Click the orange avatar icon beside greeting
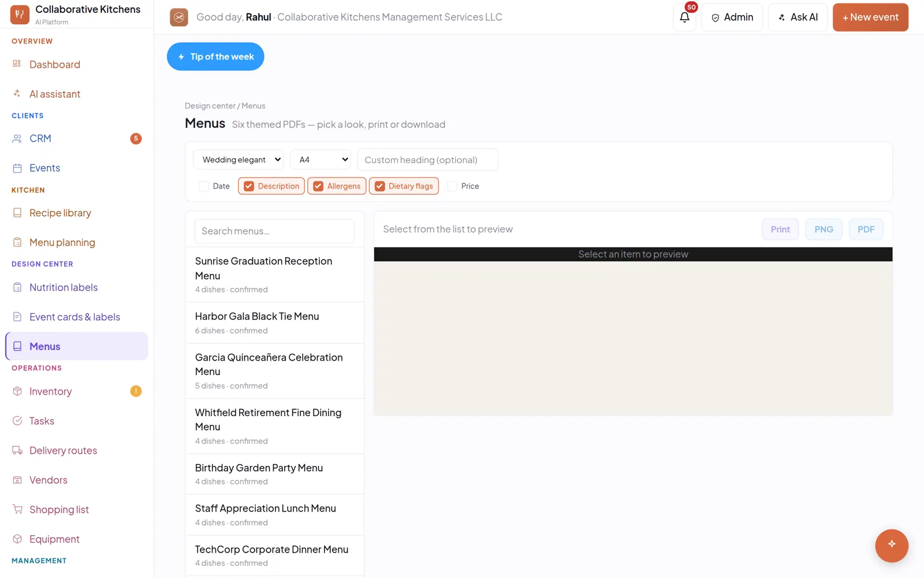Screen dimensions: 924x578 pos(179,17)
